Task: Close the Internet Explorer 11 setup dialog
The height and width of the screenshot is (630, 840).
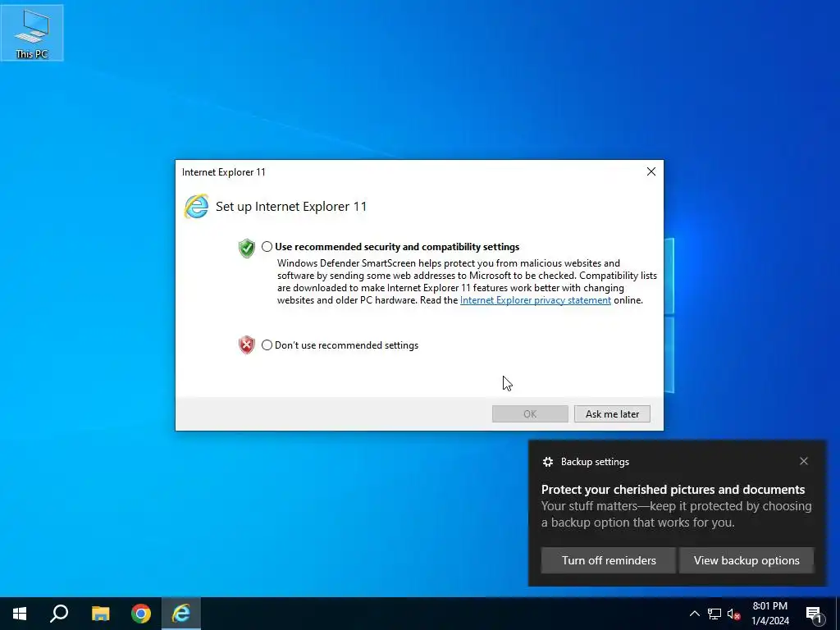Action: [651, 171]
